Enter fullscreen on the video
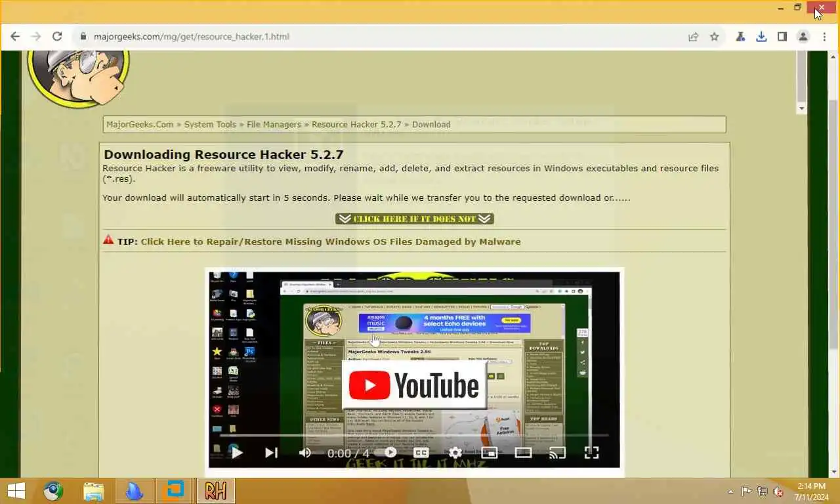 coord(591,452)
